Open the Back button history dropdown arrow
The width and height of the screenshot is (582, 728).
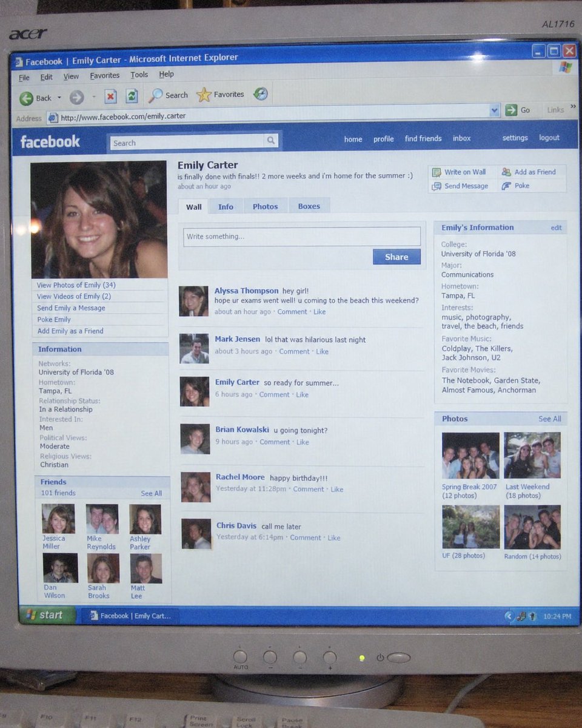[59, 98]
